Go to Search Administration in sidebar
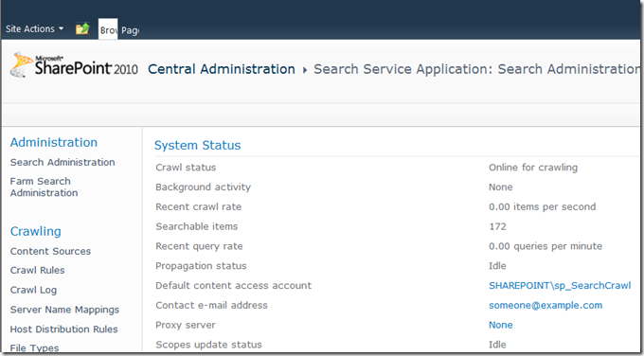This screenshot has height=356, width=644. (63, 162)
